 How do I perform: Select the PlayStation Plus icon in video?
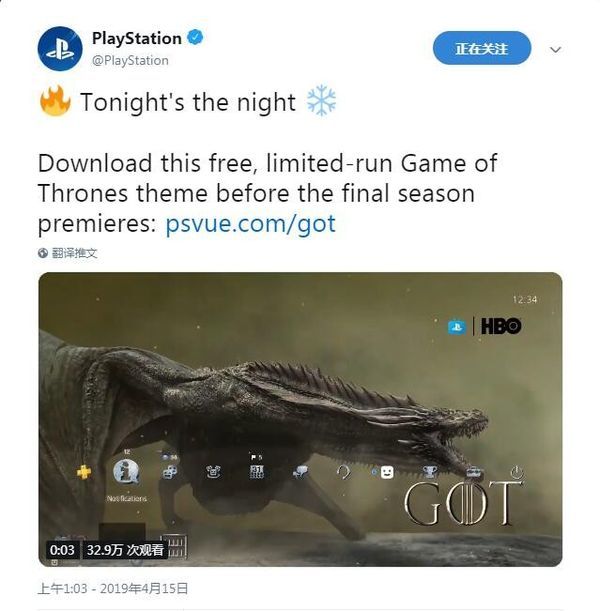[84, 472]
